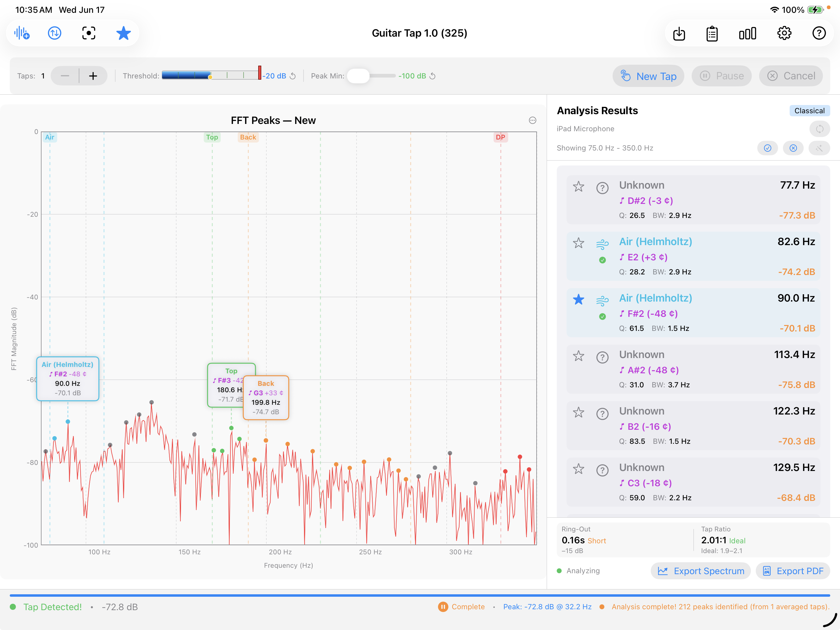The image size is (840, 630).
Task: Tap the -100 dB Peak Min value
Action: 412,76
